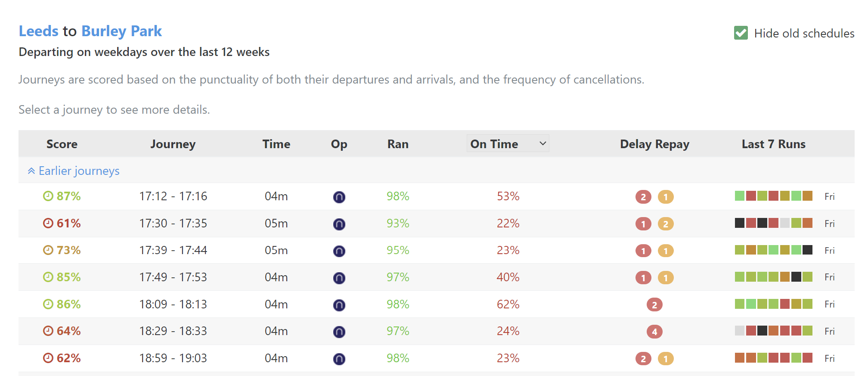Uncheck the Hide old schedules checkbox
Viewport: 868px width, 376px height.
click(741, 33)
